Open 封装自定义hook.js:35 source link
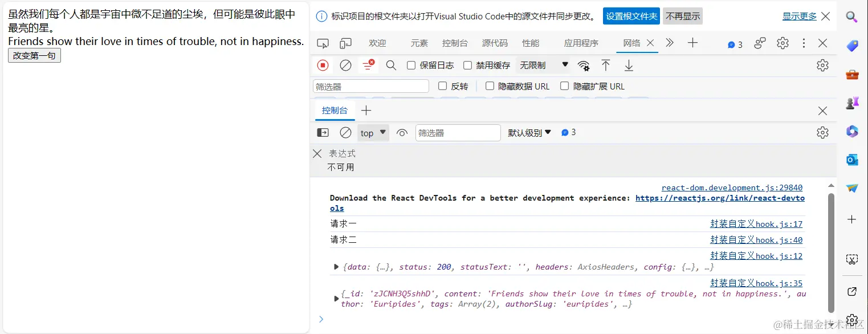Viewport: 868px width, 334px height. coord(756,283)
